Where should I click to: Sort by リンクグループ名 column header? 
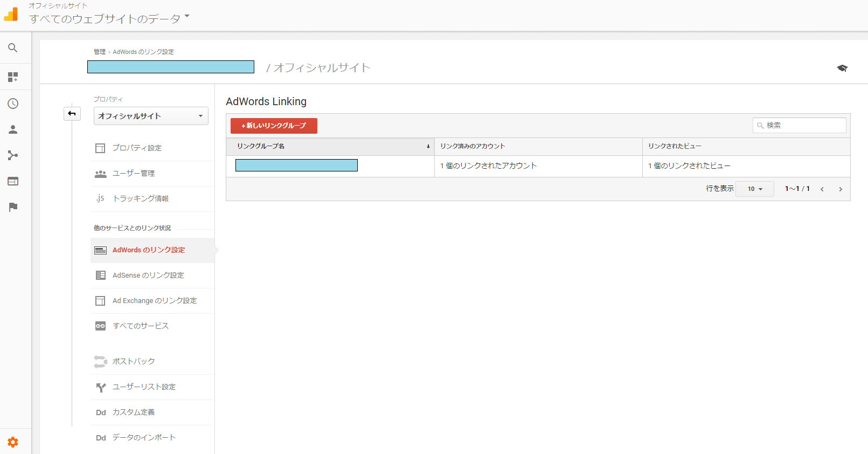[x=330, y=146]
